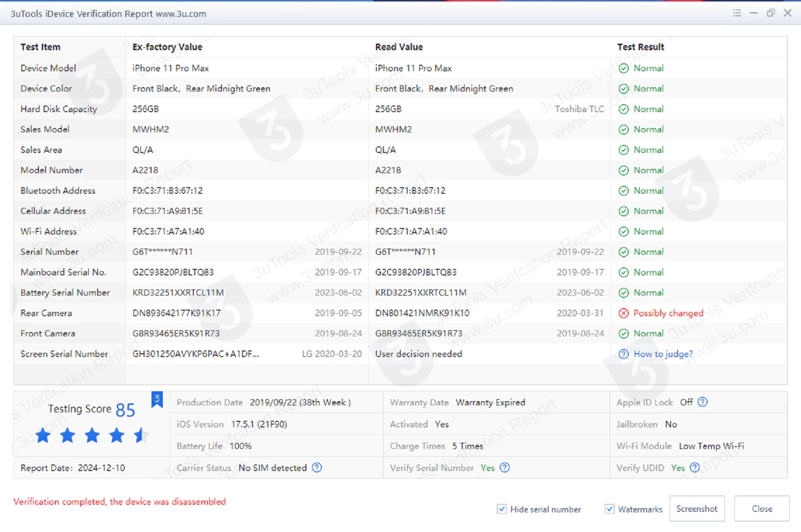Click the red device was disassembled message
The width and height of the screenshot is (801, 532).
[120, 502]
